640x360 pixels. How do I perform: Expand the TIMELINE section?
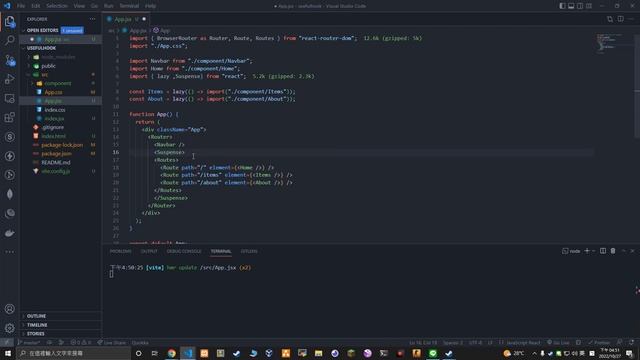(37, 325)
